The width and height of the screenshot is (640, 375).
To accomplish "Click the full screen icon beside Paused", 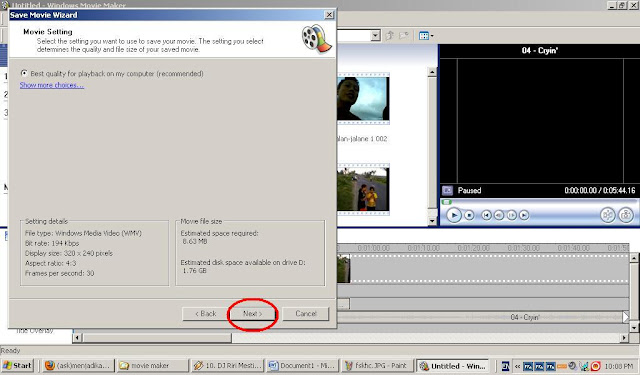I will (447, 190).
